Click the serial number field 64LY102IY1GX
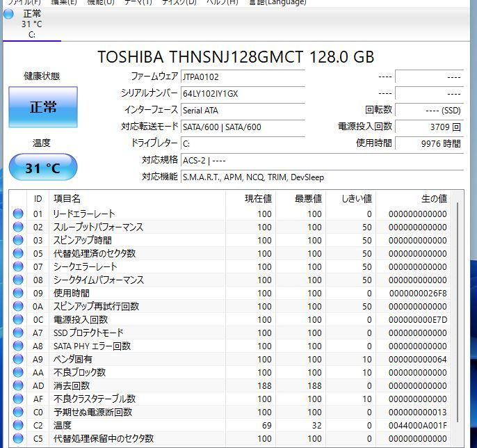Screen dimensions: 477x448 point(243,93)
